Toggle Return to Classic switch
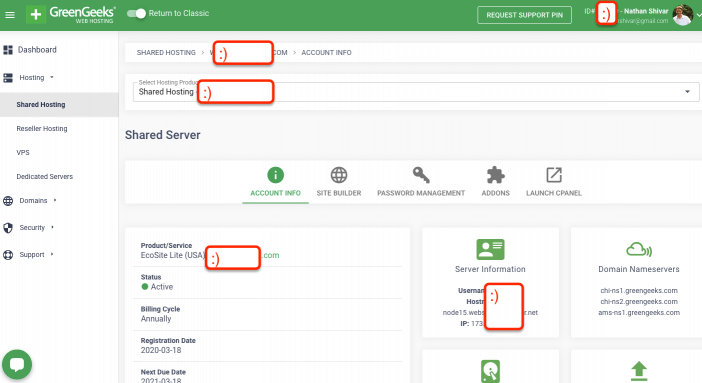Screen dimensions: 702x383 click(137, 13)
